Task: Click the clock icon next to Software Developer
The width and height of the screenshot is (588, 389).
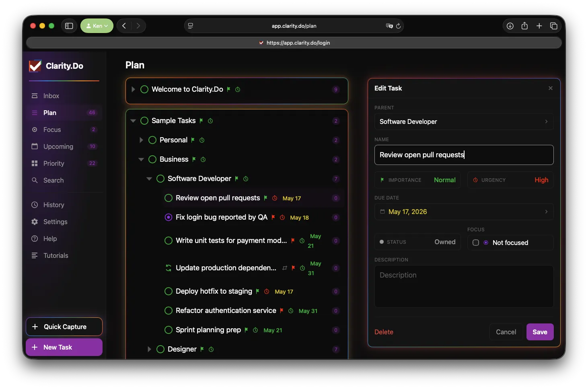Action: click(246, 179)
